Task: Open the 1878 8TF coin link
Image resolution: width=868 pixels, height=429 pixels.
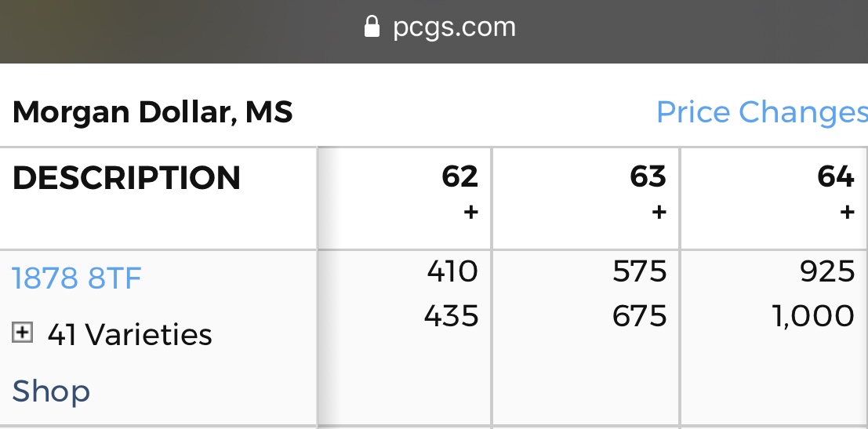Action: (77, 278)
